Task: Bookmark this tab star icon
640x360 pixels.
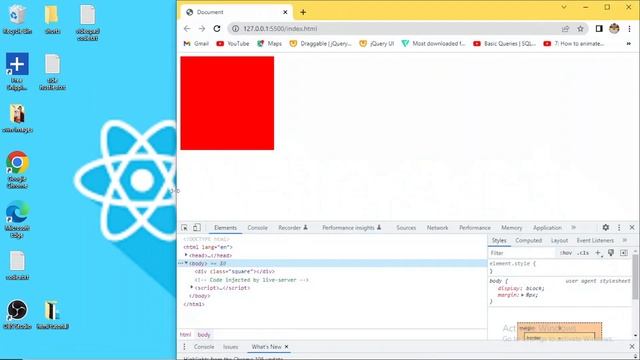Action: (x=580, y=29)
